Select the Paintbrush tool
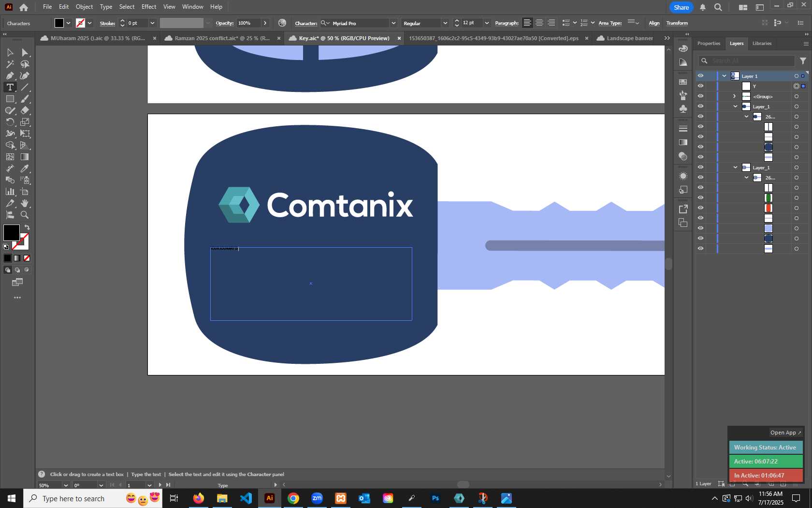812x508 pixels. [x=25, y=99]
